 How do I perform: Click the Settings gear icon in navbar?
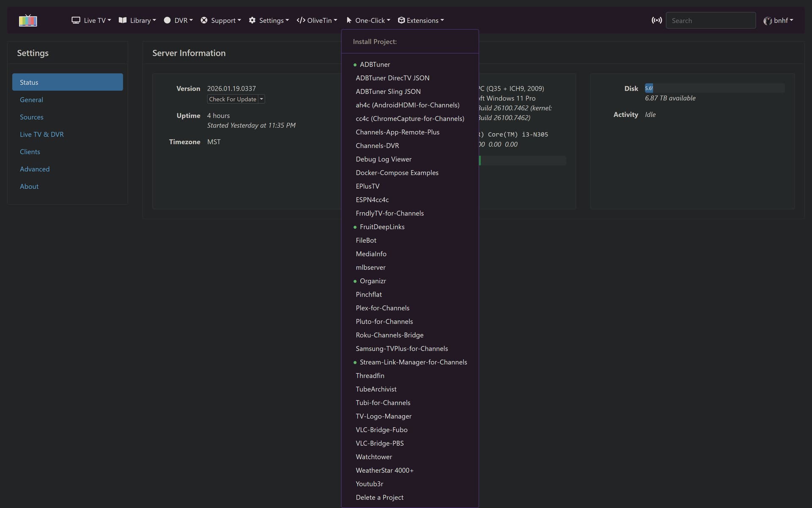(x=252, y=20)
